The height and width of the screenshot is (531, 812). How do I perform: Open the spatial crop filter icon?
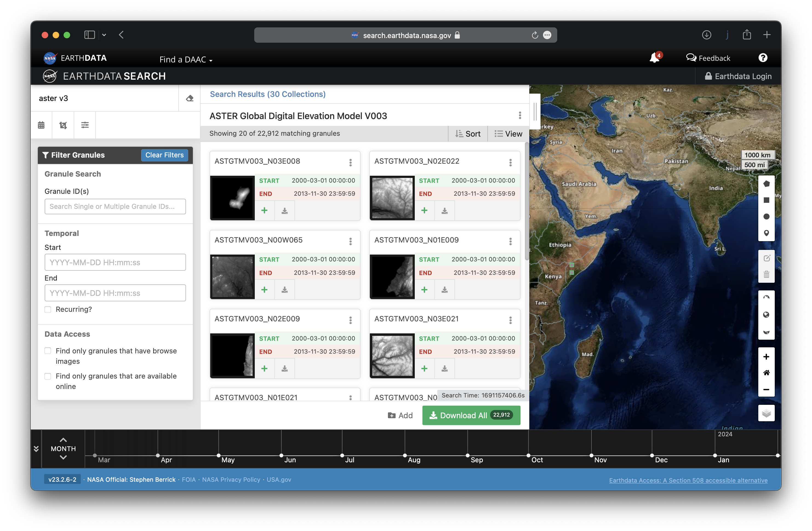tap(63, 125)
